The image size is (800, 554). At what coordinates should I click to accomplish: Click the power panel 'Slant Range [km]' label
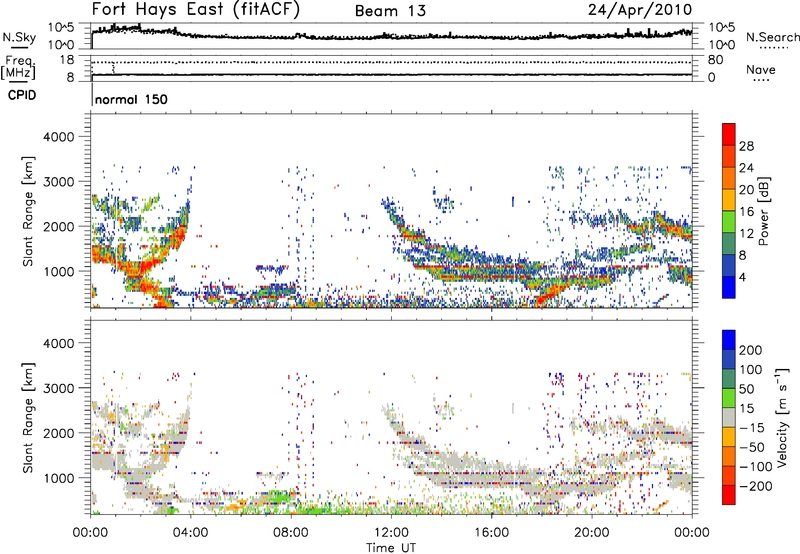click(28, 211)
